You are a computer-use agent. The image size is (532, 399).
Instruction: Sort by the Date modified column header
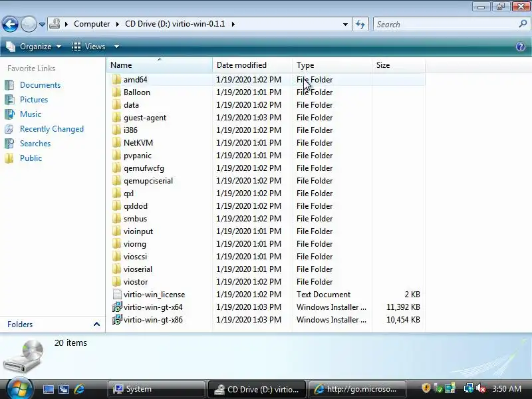pos(252,65)
